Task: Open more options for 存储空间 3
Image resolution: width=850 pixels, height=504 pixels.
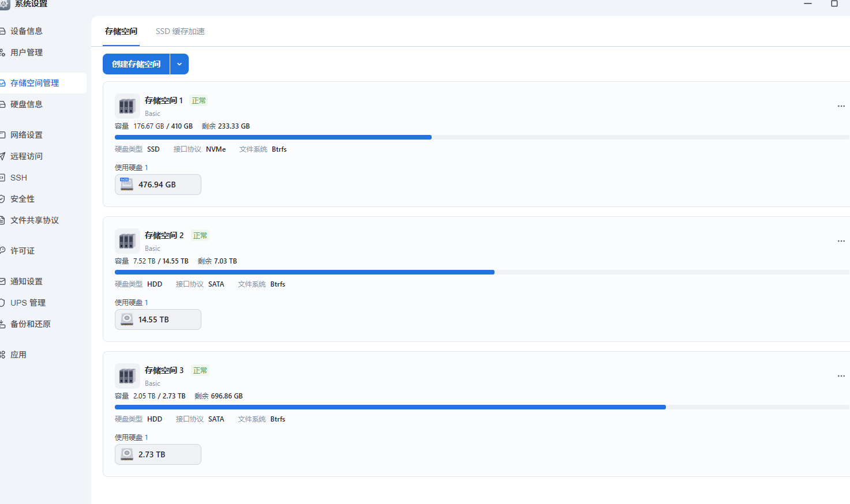Action: (x=841, y=376)
